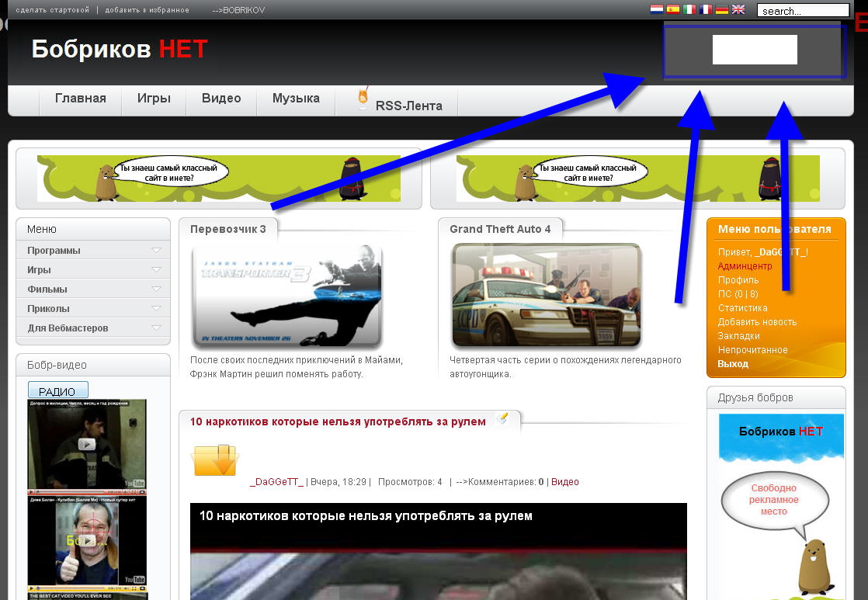Click the main video player titled '10 наркотиков'
868x600 pixels.
coord(439,551)
